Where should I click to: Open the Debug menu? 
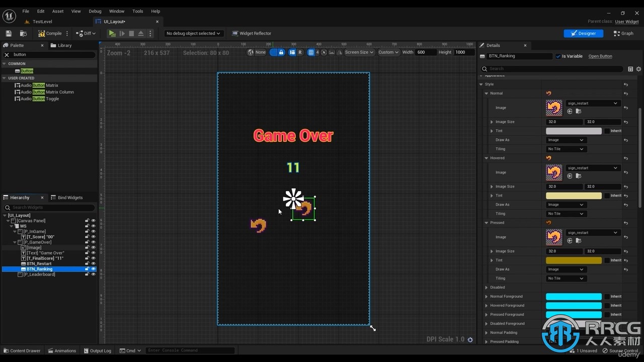[95, 11]
